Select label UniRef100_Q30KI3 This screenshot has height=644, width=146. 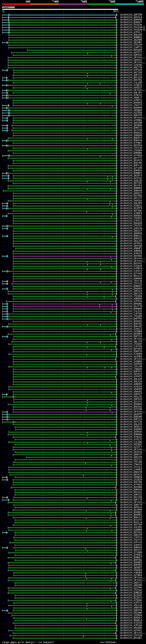[131, 329]
